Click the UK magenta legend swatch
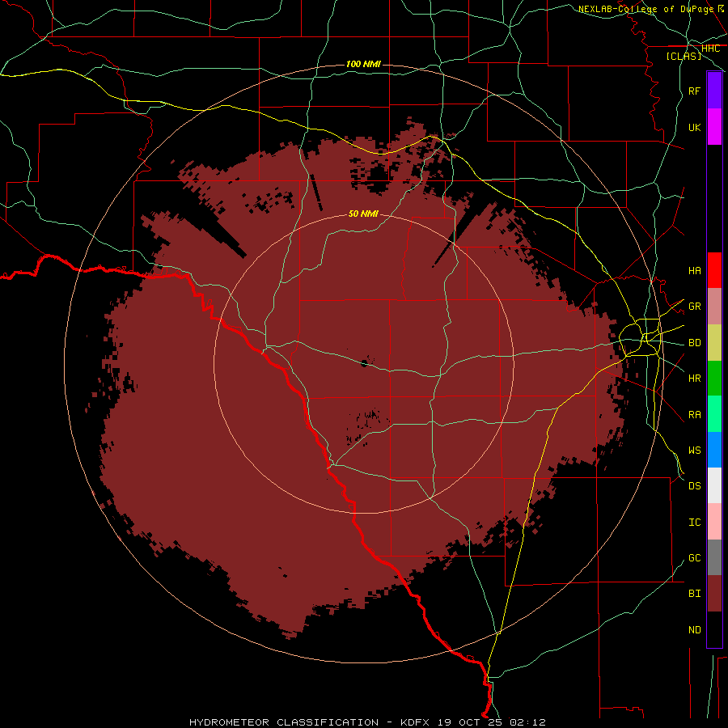 (x=714, y=127)
